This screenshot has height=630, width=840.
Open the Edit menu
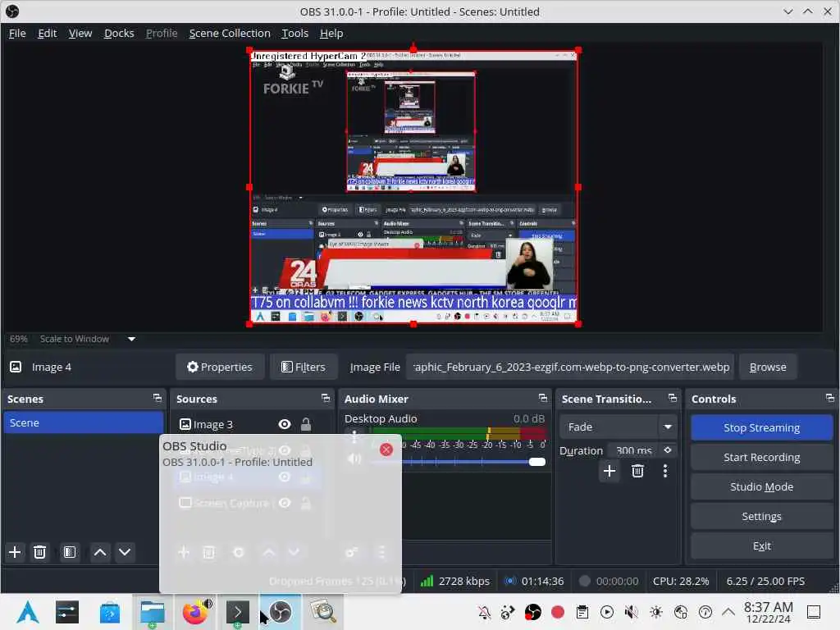tap(47, 33)
